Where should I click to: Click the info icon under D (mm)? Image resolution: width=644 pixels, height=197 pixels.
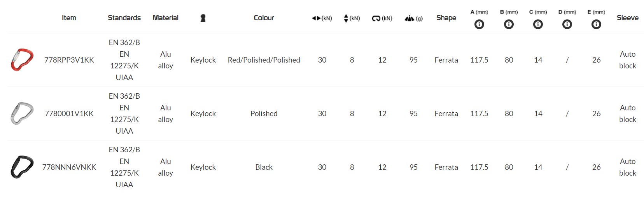click(567, 24)
